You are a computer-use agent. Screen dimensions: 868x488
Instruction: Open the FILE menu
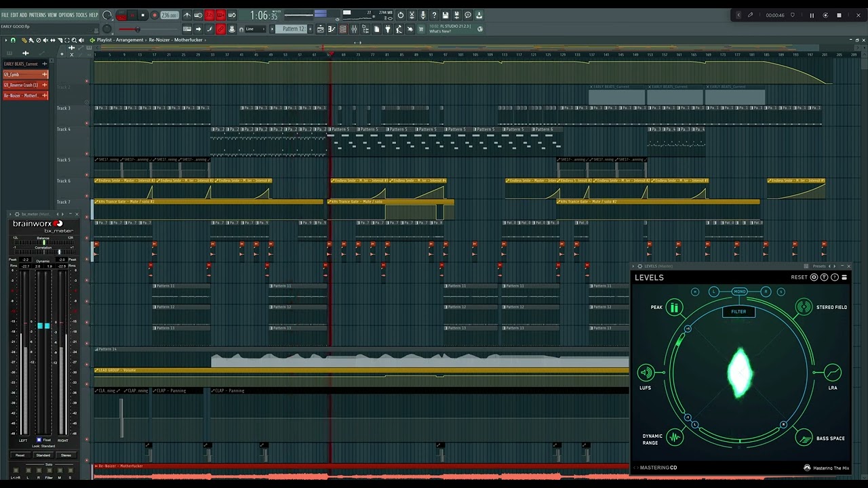pos(5,15)
